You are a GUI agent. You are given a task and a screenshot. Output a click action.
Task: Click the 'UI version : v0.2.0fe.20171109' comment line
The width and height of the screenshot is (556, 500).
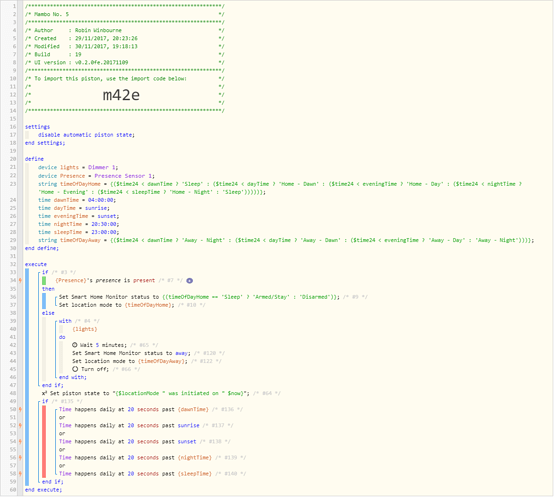tap(124, 63)
